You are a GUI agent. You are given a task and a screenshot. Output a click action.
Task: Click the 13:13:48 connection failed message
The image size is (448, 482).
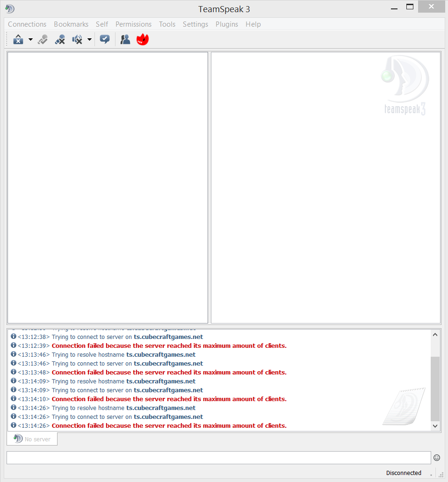[x=169, y=373]
